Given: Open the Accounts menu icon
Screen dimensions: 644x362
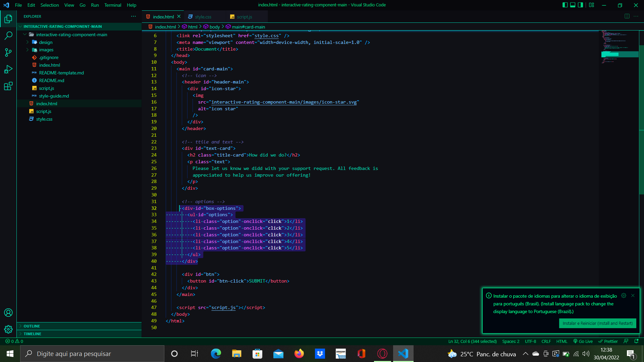Looking at the screenshot, I should tap(8, 313).
